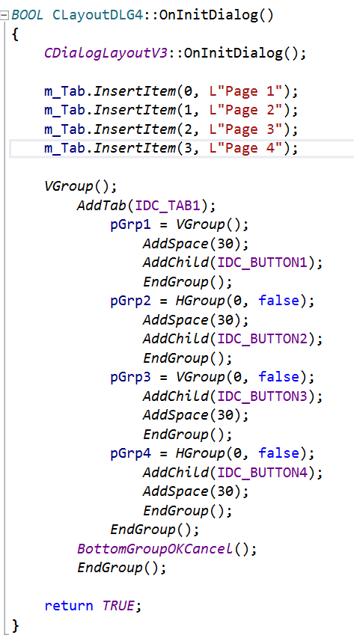Click the pGrp4 variable
Viewport: 354px width, 644px height.
130,453
